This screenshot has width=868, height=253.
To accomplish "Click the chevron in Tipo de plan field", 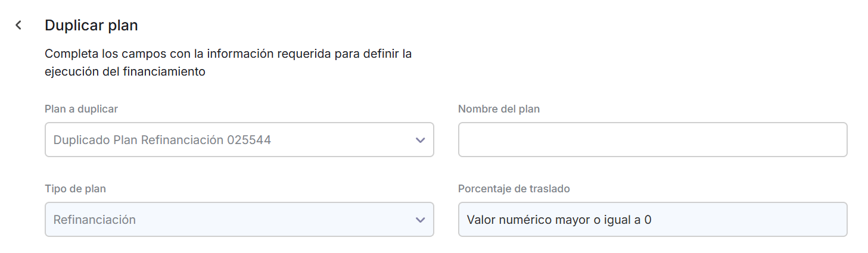I will [420, 220].
